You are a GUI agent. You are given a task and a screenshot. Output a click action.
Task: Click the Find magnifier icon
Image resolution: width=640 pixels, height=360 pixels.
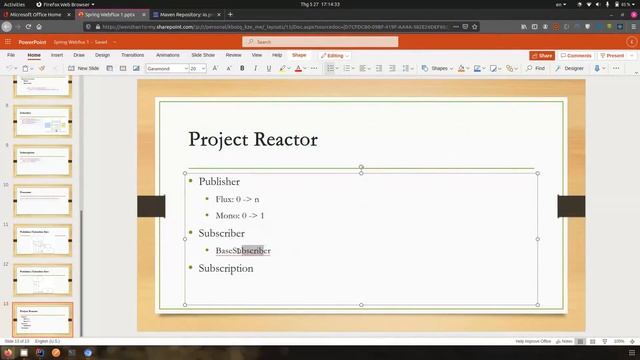point(529,69)
